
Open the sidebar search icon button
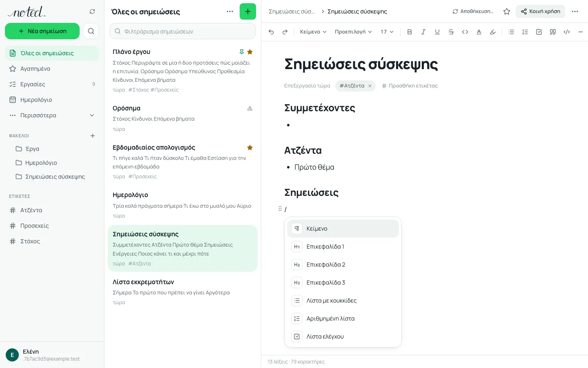(x=91, y=31)
